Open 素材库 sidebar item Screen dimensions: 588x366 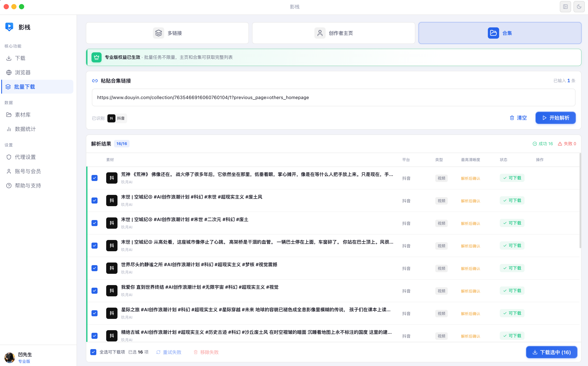(x=37, y=115)
